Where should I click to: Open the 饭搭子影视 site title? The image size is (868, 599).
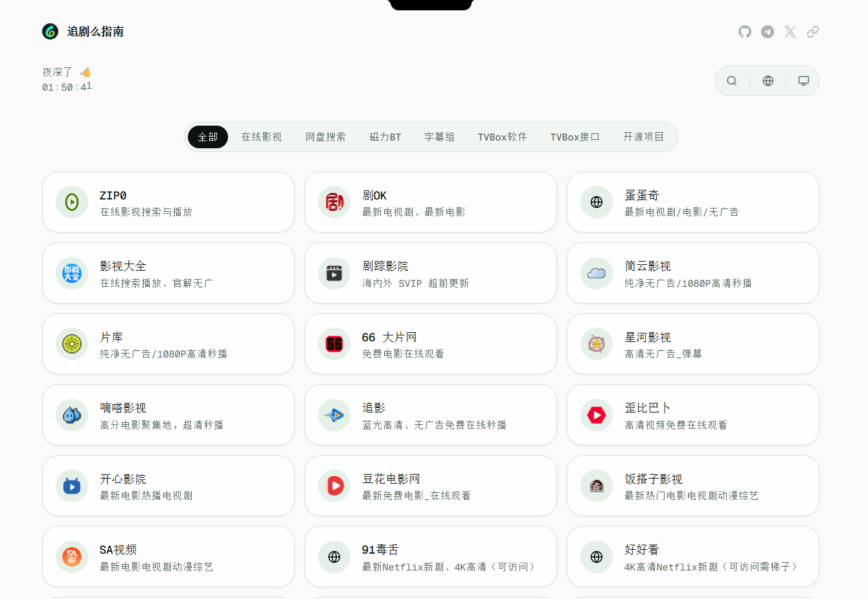[654, 479]
